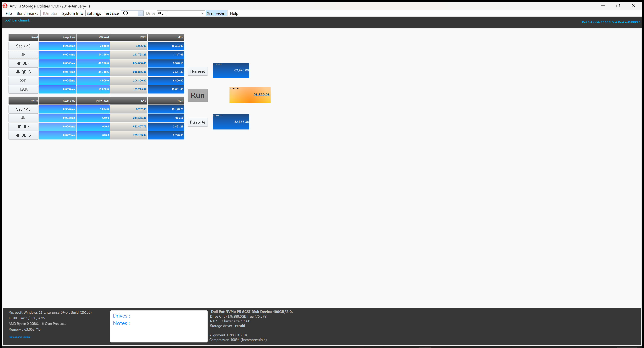Click the drive icon in Drive combo box
This screenshot has height=348, width=644.
point(159,13)
